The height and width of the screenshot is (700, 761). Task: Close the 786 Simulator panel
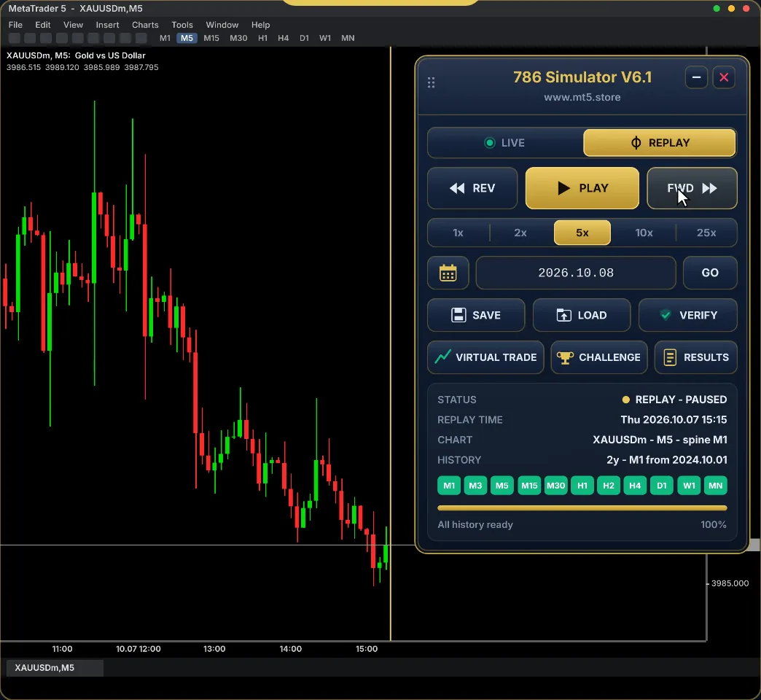point(724,78)
